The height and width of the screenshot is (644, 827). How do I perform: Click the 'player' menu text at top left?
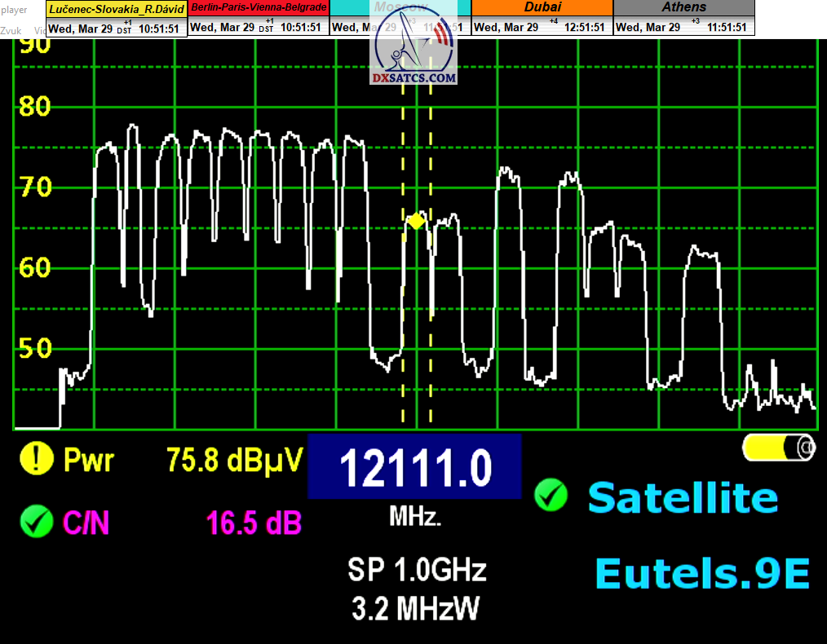14,10
